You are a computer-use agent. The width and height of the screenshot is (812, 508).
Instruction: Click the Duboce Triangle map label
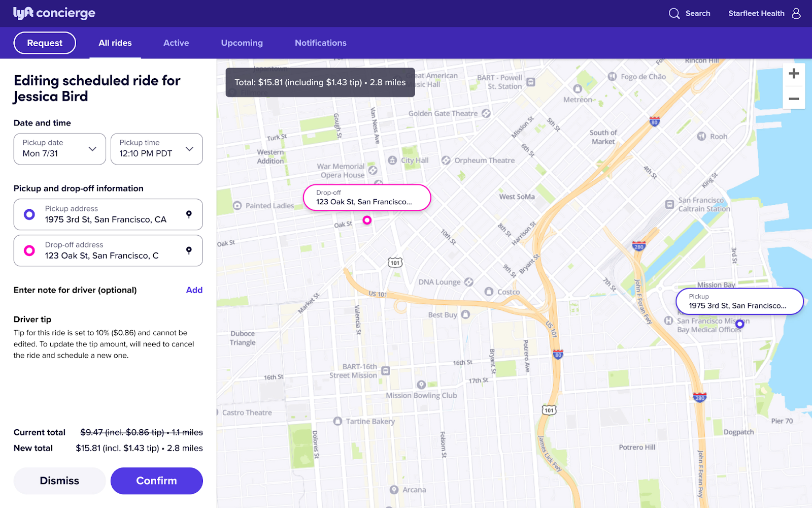point(243,338)
